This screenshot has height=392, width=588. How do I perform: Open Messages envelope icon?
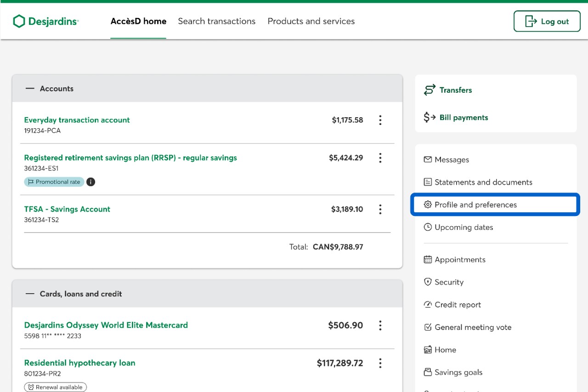click(428, 159)
